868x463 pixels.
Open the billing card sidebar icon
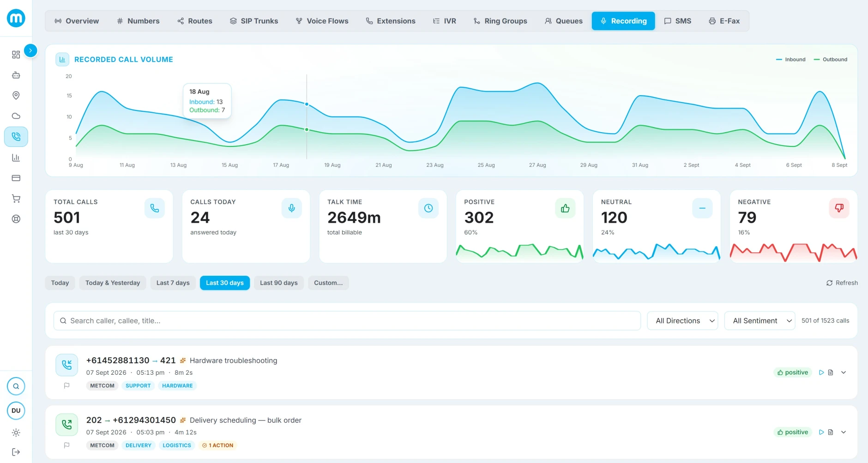[x=16, y=178]
